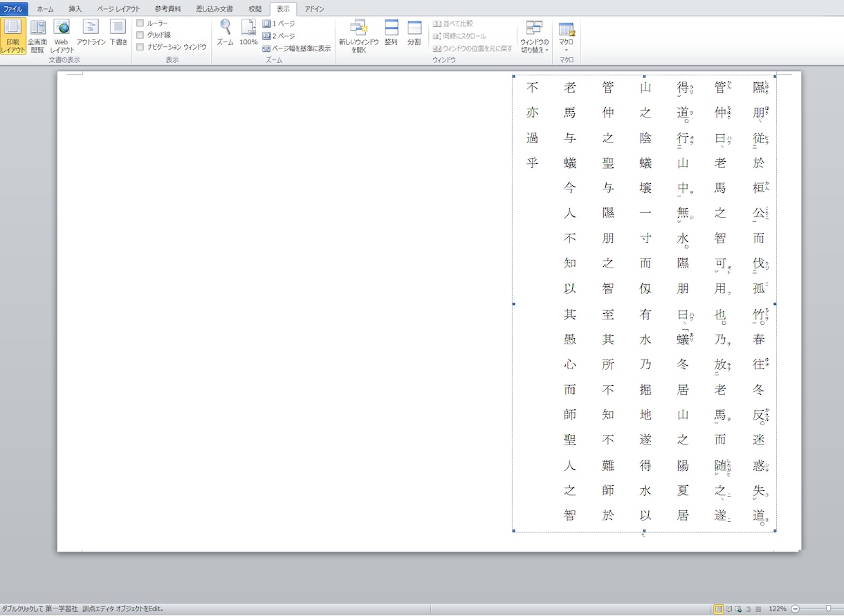
Task: Switch to the ホーム tab
Action: click(x=45, y=9)
